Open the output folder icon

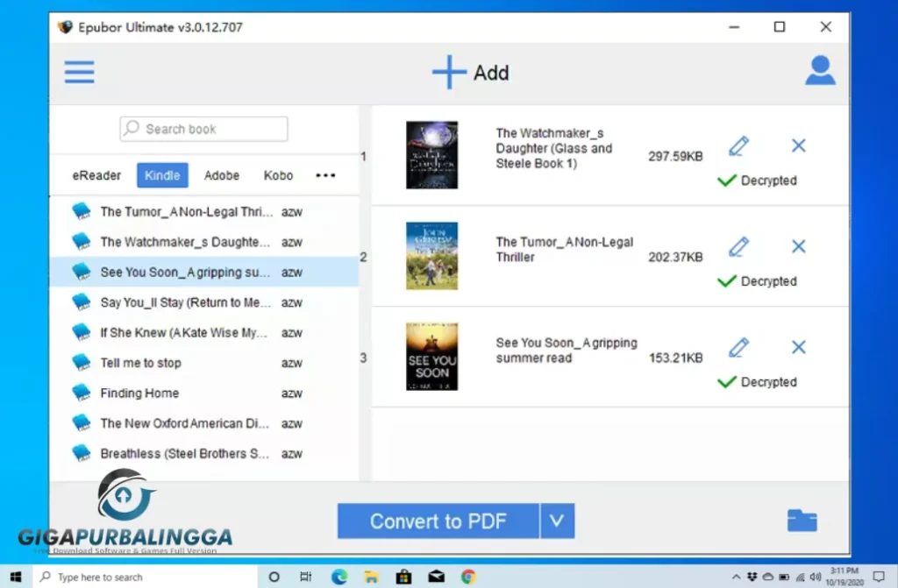click(802, 520)
